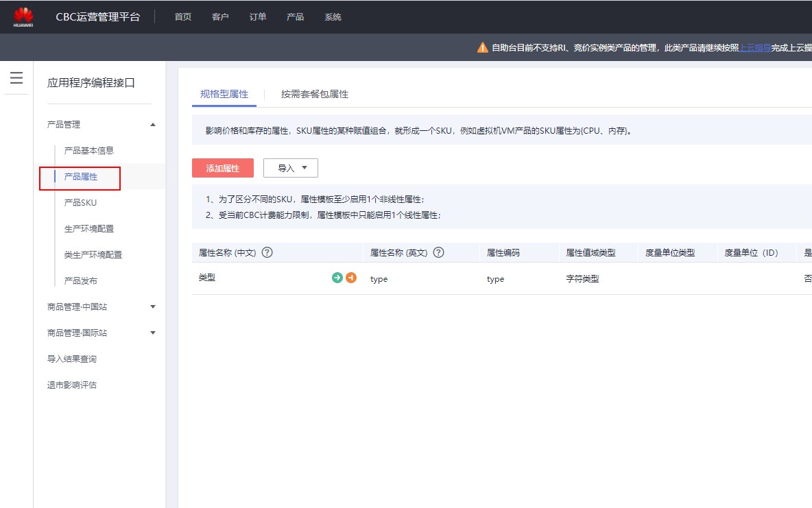Switch to 按需套餐包属性 tab

(315, 94)
